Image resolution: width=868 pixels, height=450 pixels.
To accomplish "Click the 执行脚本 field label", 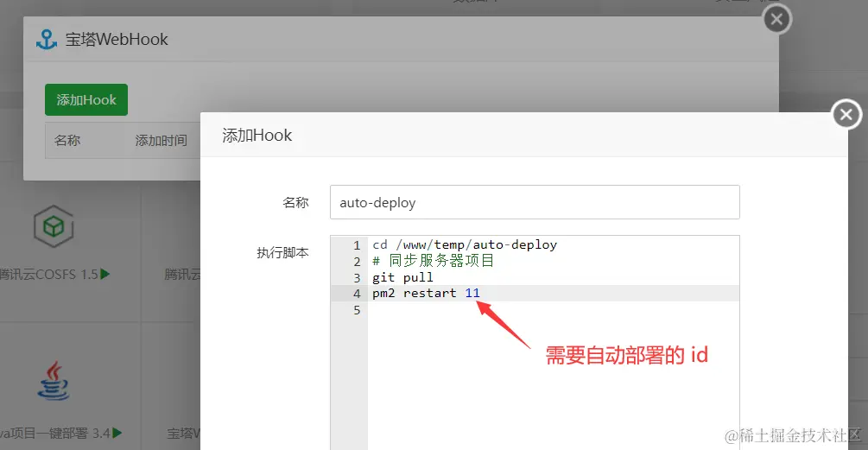I will (x=282, y=253).
